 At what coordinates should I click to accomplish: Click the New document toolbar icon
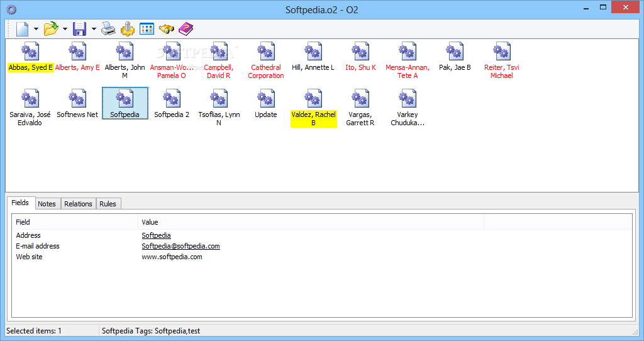pos(22,29)
